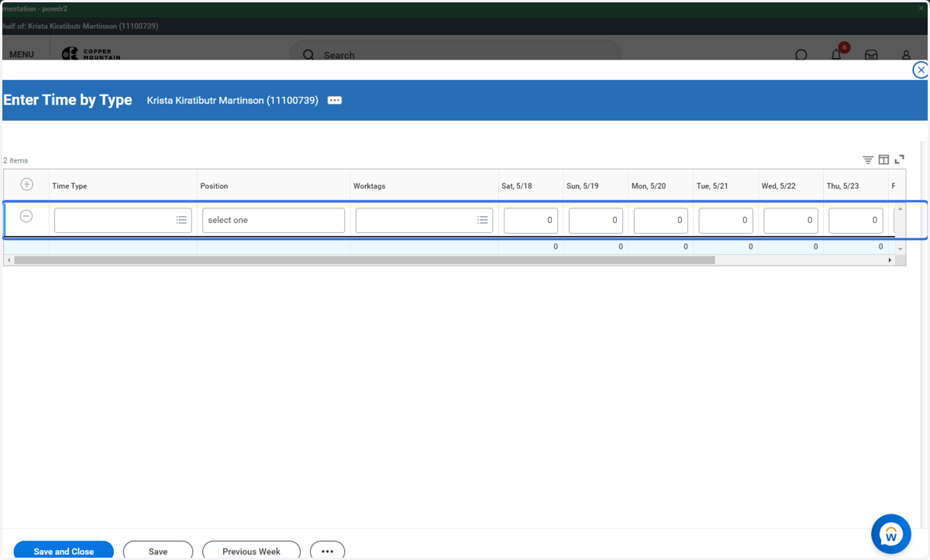Click the chat speech bubble icon in header

pyautogui.click(x=801, y=55)
